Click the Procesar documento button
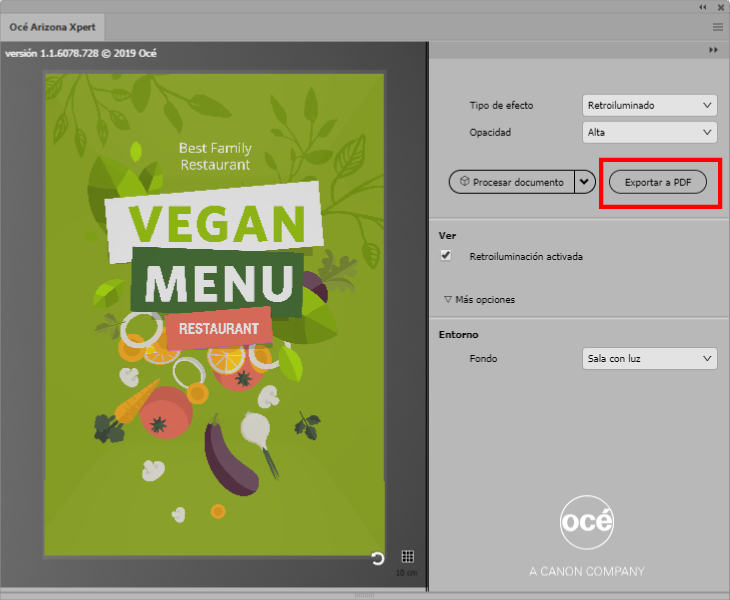The width and height of the screenshot is (730, 600). tap(512, 182)
